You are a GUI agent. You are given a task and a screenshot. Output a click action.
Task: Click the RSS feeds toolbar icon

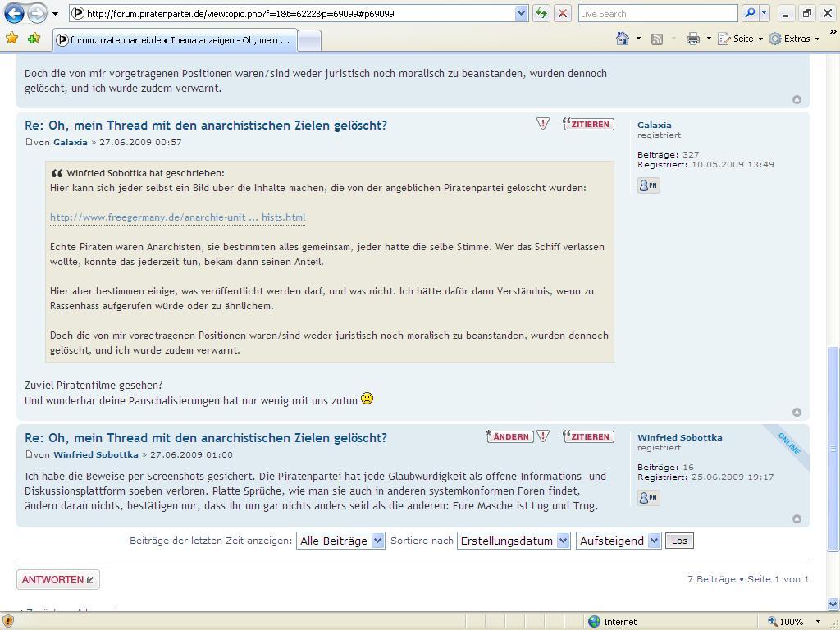tap(657, 39)
